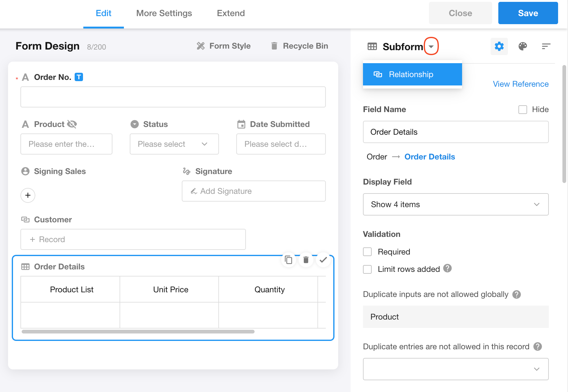This screenshot has height=392, width=568.
Task: Expand the Subform type dropdown arrow
Action: [431, 46]
